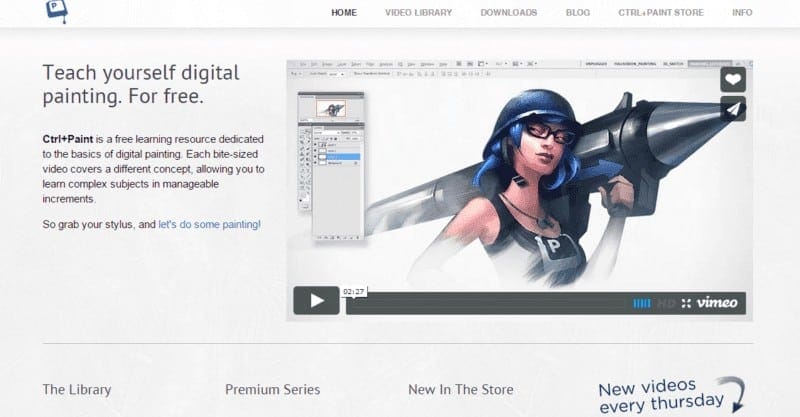The height and width of the screenshot is (417, 800).
Task: Click the 02:27 timestamp tooltip
Action: point(354,292)
